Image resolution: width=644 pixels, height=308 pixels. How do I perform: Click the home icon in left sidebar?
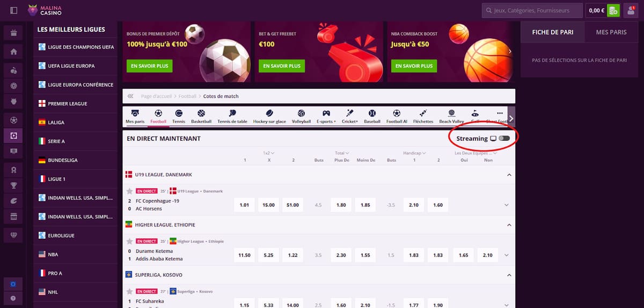pyautogui.click(x=13, y=52)
